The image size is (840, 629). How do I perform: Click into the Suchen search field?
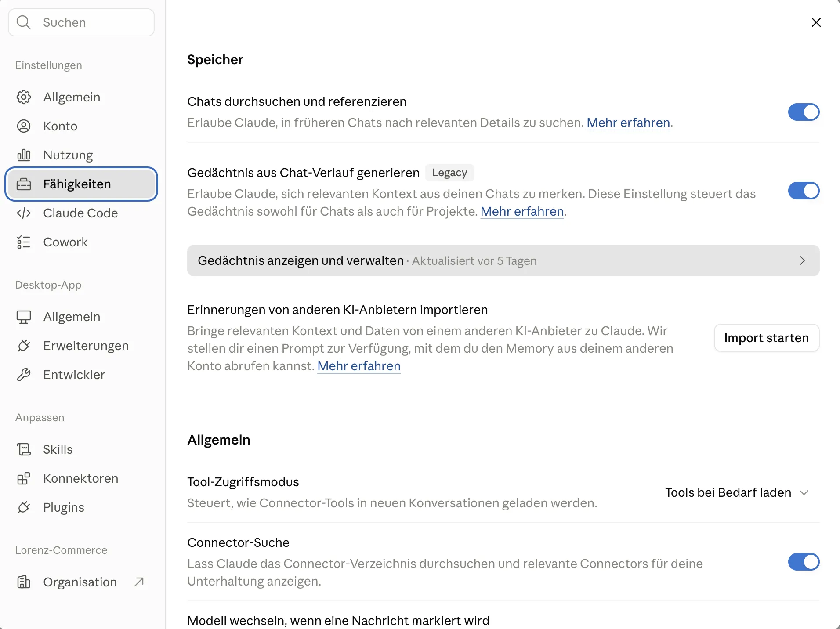pos(81,22)
